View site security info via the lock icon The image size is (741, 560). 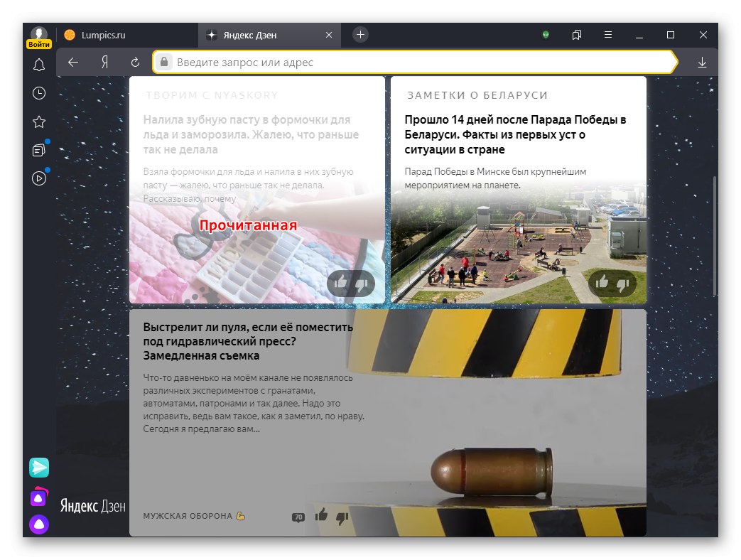pyautogui.click(x=164, y=62)
